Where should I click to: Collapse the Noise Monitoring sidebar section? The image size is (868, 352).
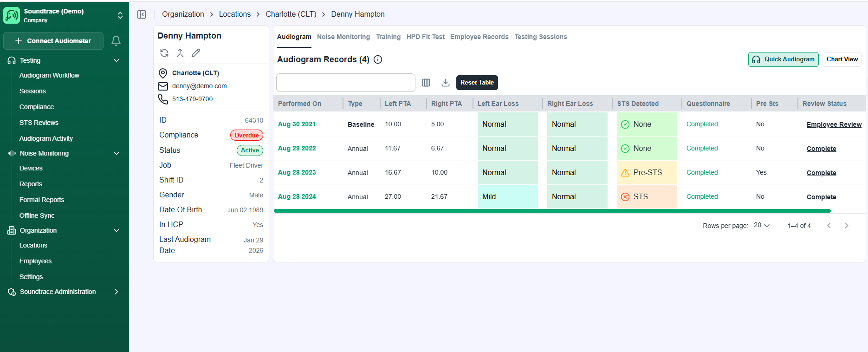pyautogui.click(x=117, y=153)
